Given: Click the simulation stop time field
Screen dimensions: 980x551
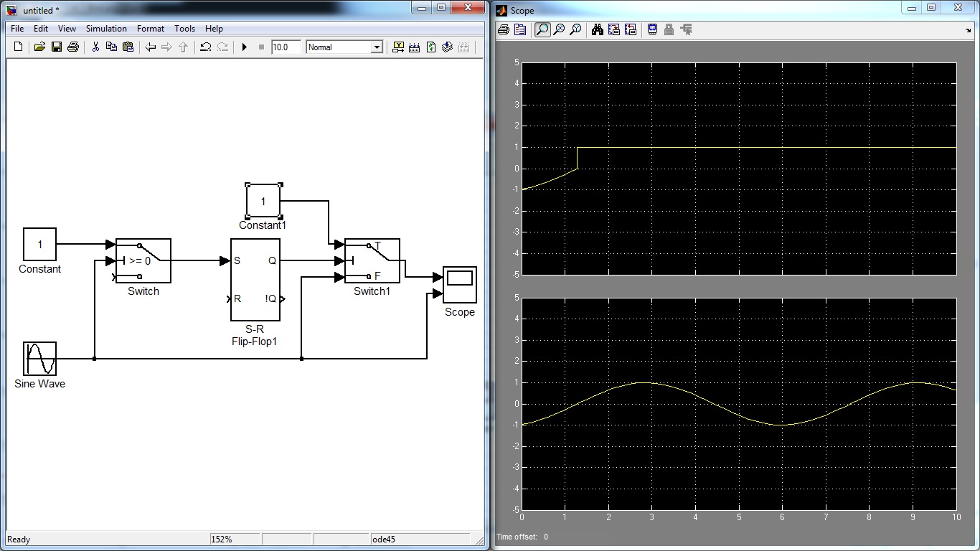Looking at the screenshot, I should pos(286,47).
